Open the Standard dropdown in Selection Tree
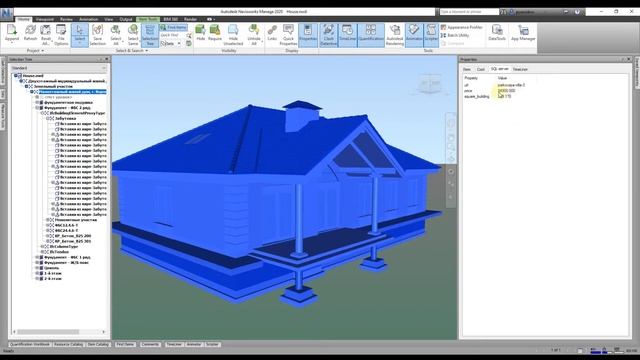640x360 pixels. click(x=59, y=68)
